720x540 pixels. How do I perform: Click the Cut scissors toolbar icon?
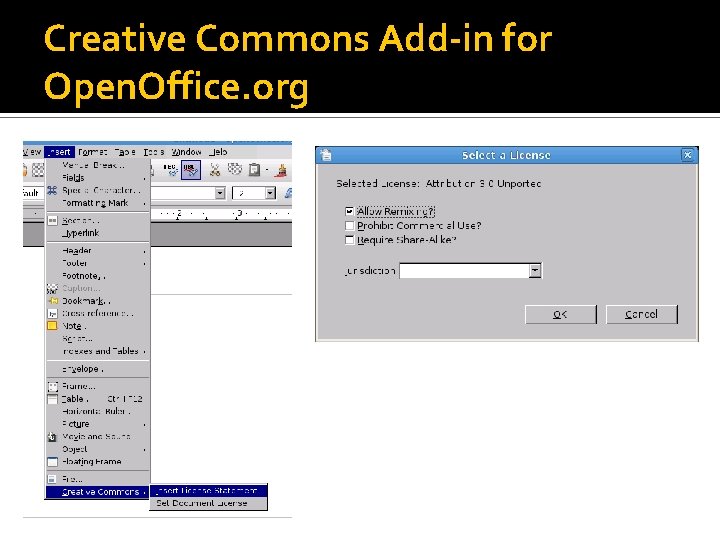click(215, 170)
